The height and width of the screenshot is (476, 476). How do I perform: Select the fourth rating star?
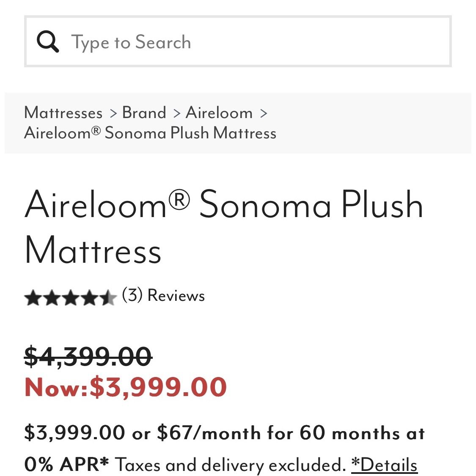(89, 298)
